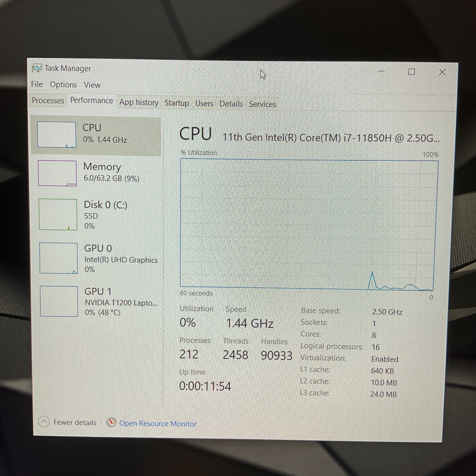Click the Processes count 212

(189, 354)
